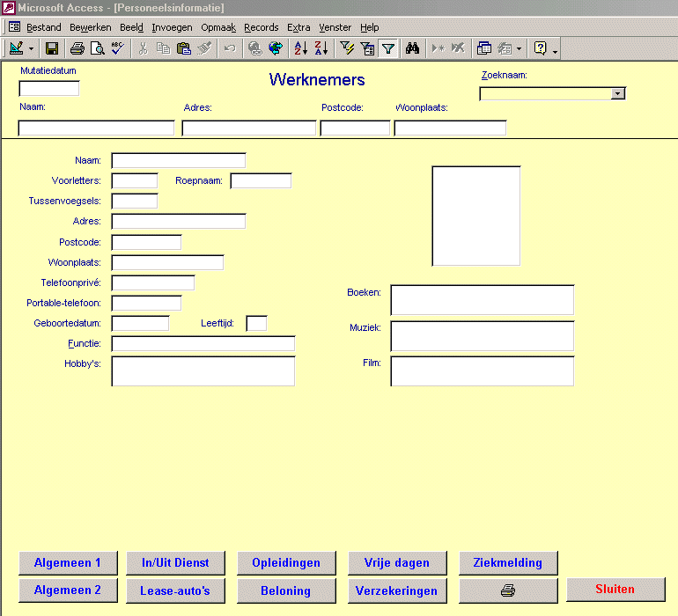This screenshot has width=678, height=616.
Task: Click the Hobby's text box
Action: click(x=203, y=371)
